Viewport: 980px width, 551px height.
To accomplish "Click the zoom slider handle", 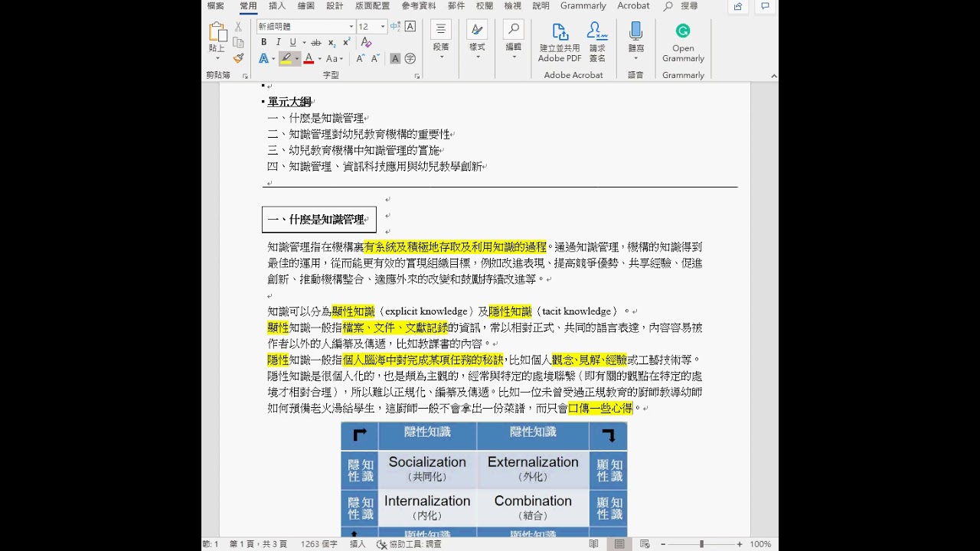I will click(701, 544).
